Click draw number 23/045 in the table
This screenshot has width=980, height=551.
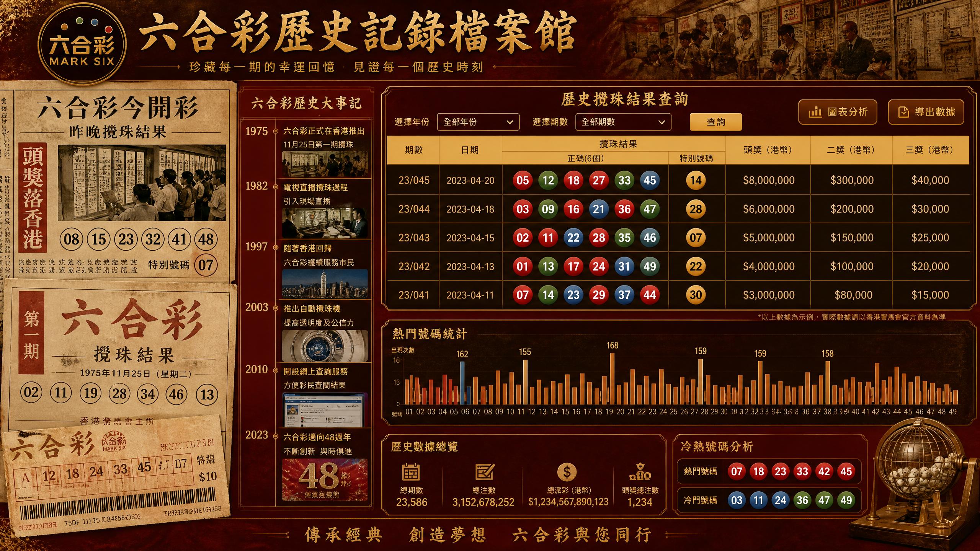414,180
